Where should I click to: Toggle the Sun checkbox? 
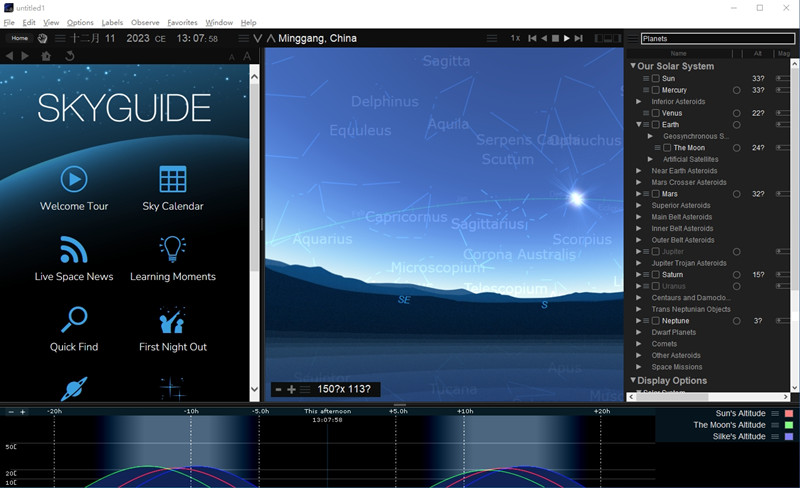click(x=656, y=78)
